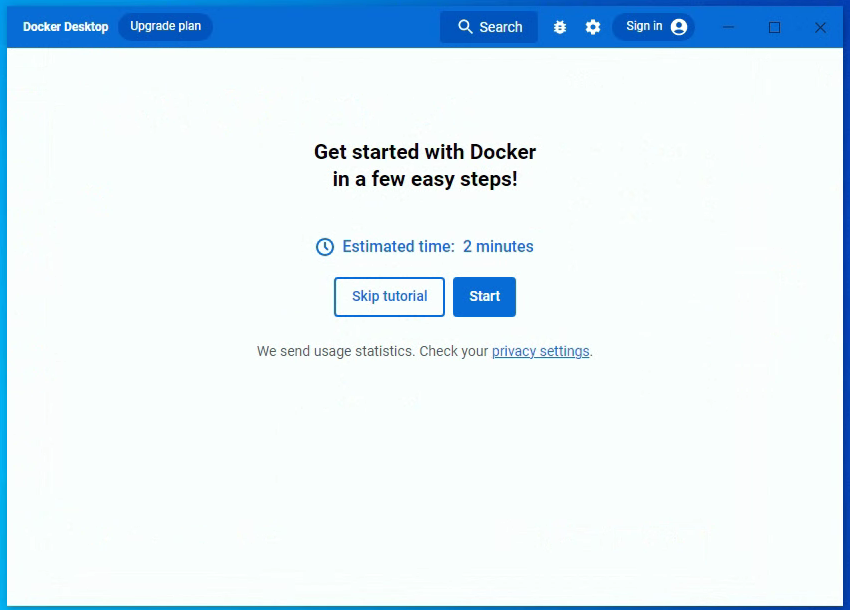Click the user avatar icon
The height and width of the screenshot is (610, 850).
tap(679, 27)
